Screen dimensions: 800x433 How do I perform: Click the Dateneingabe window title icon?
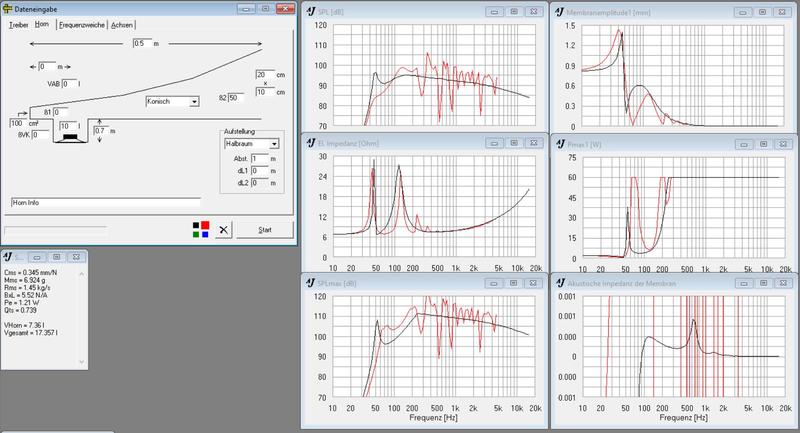click(x=8, y=7)
